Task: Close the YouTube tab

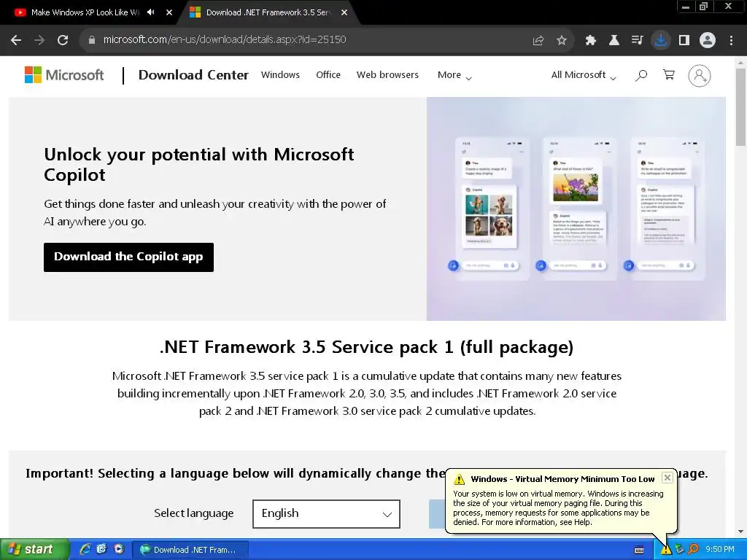Action: click(x=169, y=12)
